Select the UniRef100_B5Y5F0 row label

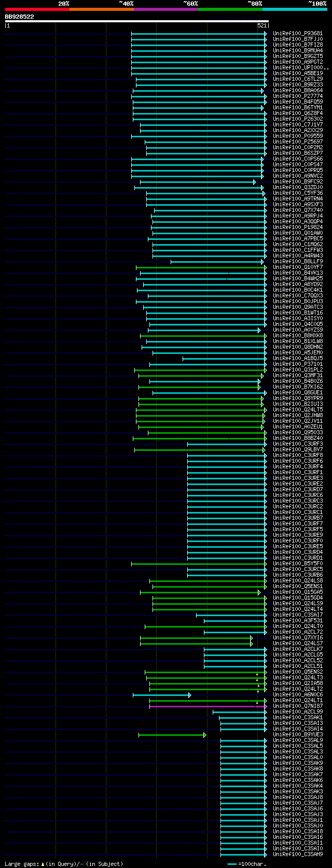click(298, 564)
